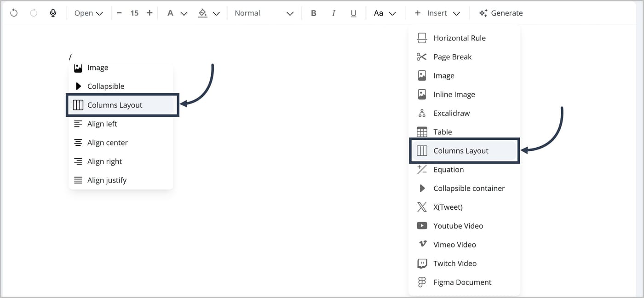This screenshot has height=298, width=644.
Task: Click the Collapsible container triangle icon
Action: coord(422,189)
